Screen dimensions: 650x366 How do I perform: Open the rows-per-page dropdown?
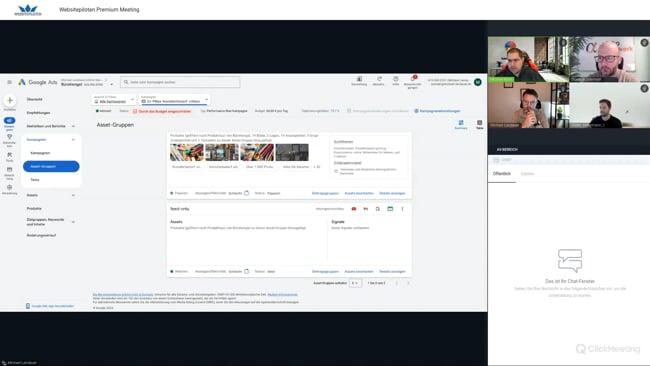click(x=356, y=283)
